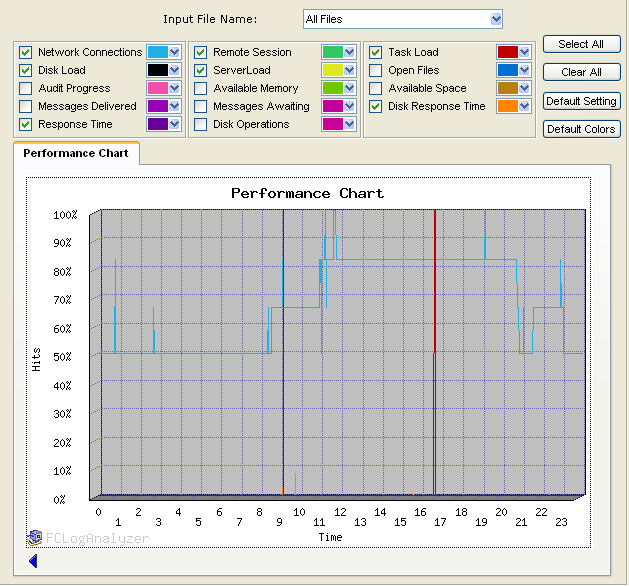This screenshot has width=629, height=586.
Task: Click the Default Setting button
Action: tap(581, 101)
